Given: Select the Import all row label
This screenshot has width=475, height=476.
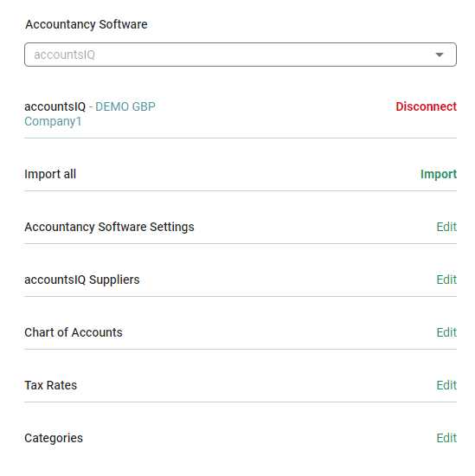Looking at the screenshot, I should 50,174.
